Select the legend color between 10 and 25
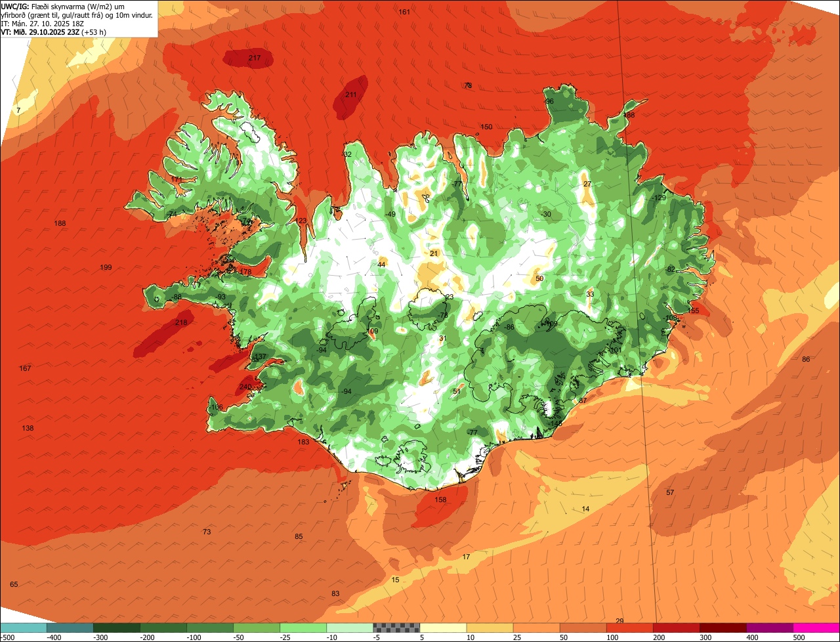 (490, 628)
